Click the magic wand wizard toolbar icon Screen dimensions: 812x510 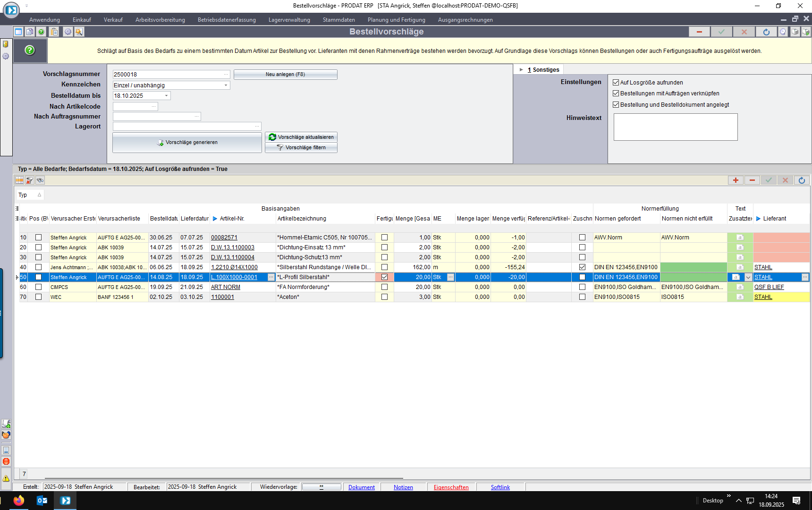pos(79,32)
